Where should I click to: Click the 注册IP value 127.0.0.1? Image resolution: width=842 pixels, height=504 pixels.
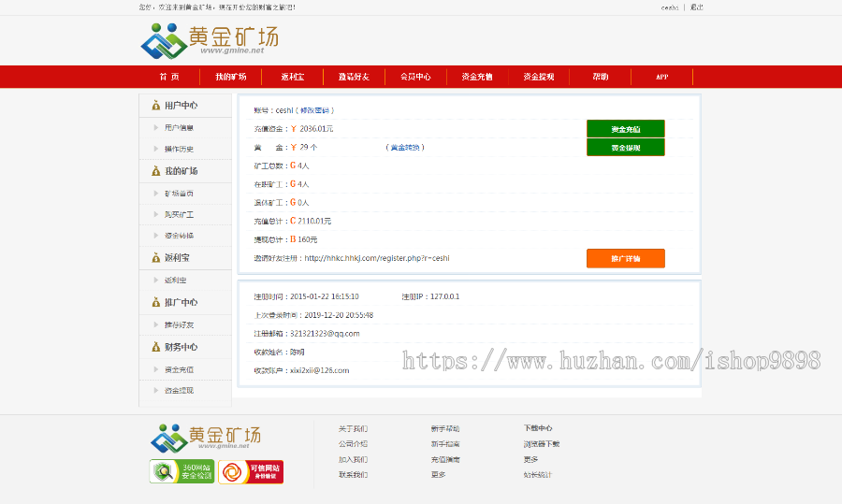click(444, 296)
